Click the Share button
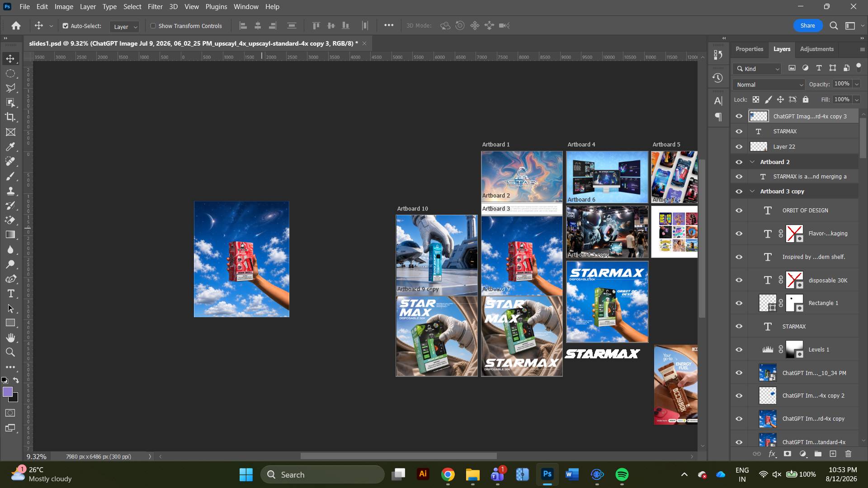This screenshot has width=868, height=488. [807, 25]
